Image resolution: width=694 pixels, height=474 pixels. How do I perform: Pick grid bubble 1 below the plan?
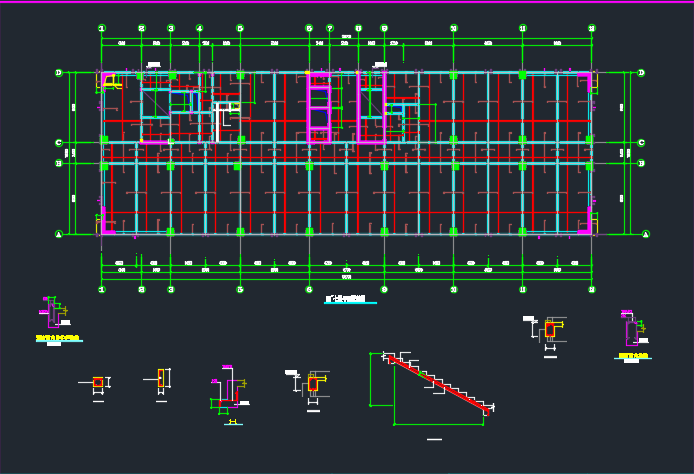click(102, 289)
